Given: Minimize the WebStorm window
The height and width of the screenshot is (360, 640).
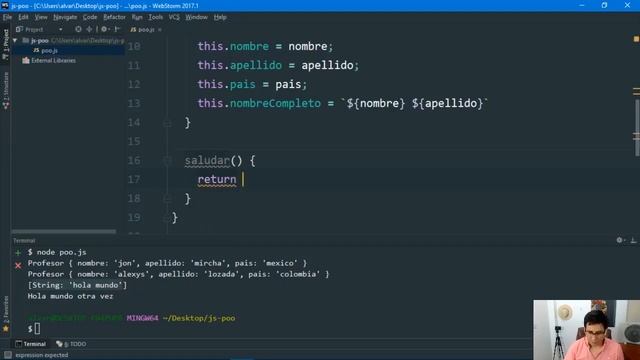Looking at the screenshot, I should (582, 5).
